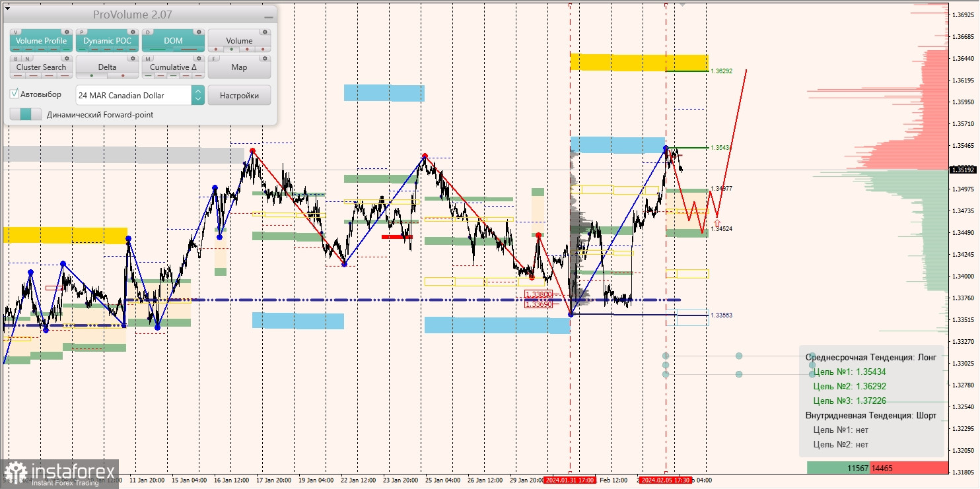The height and width of the screenshot is (489, 980).
Task: Open the contract dropdown arrows
Action: coord(198,95)
